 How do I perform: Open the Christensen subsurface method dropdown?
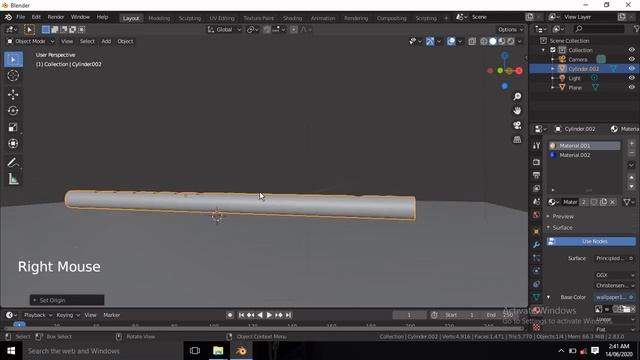[614, 286]
